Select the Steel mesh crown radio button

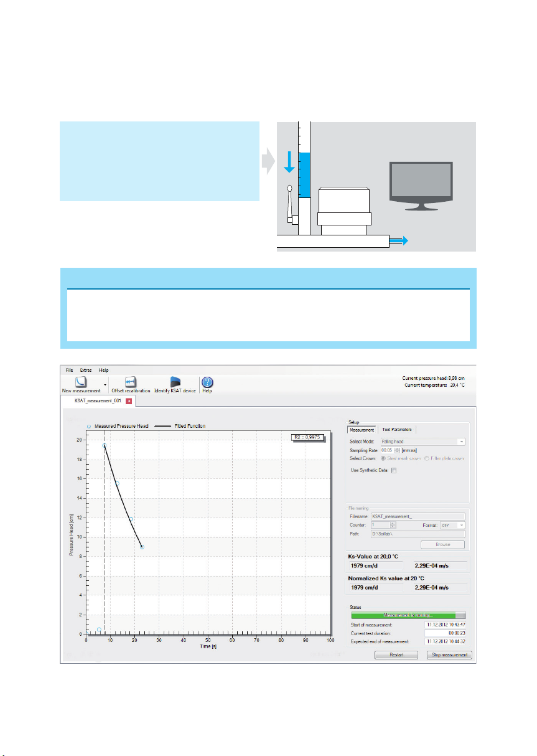(383, 458)
